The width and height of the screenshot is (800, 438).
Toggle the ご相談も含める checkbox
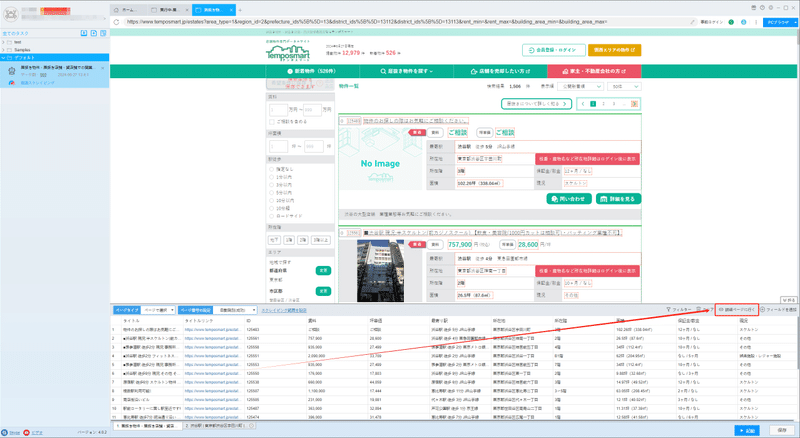(271, 121)
